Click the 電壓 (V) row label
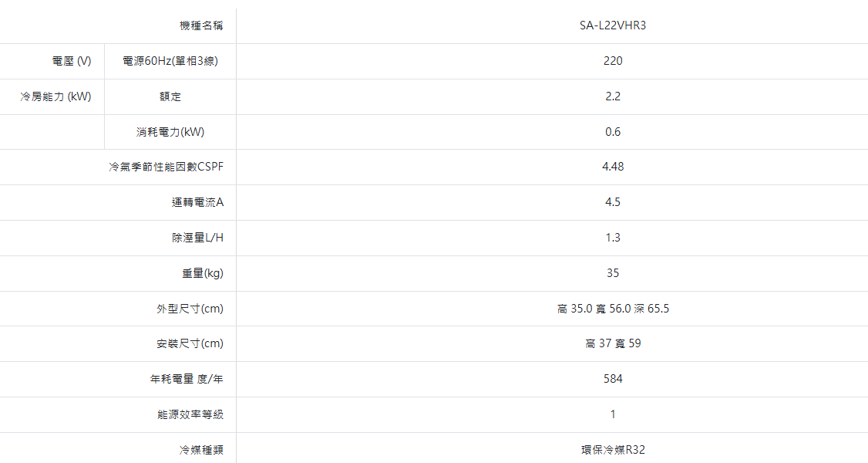Viewport: 868px width, 463px height. [x=72, y=61]
